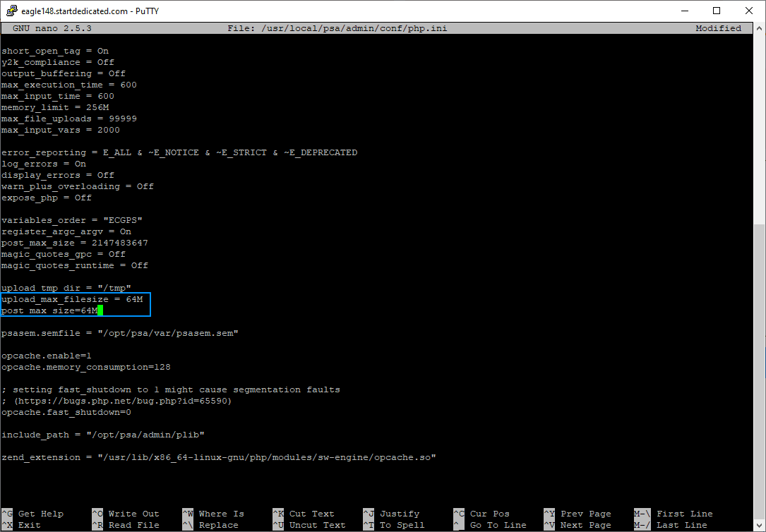Click the 'Prev Page' shortcut label
Screen dimensions: 766x532
[586, 514]
